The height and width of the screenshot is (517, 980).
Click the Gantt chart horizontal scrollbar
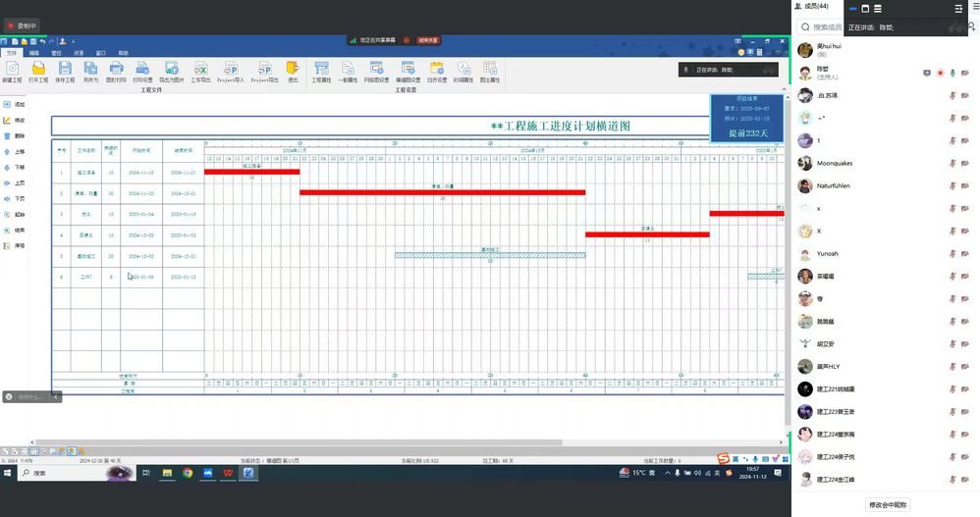(299, 442)
